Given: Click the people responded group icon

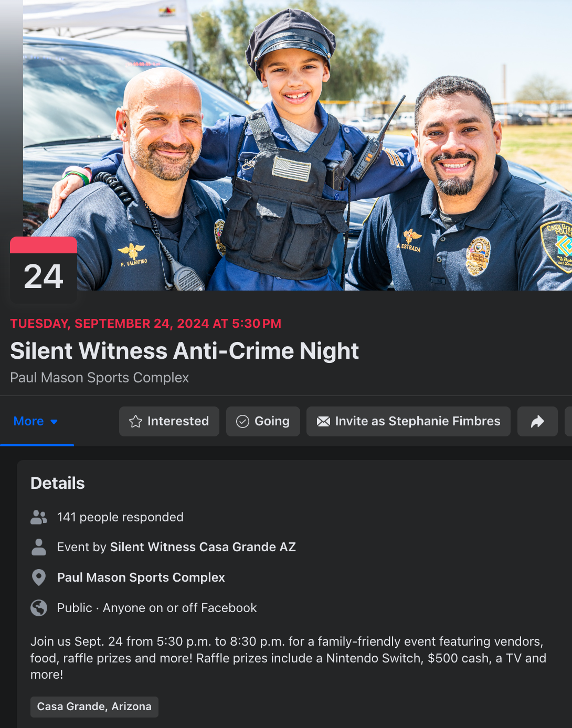Looking at the screenshot, I should click(39, 517).
